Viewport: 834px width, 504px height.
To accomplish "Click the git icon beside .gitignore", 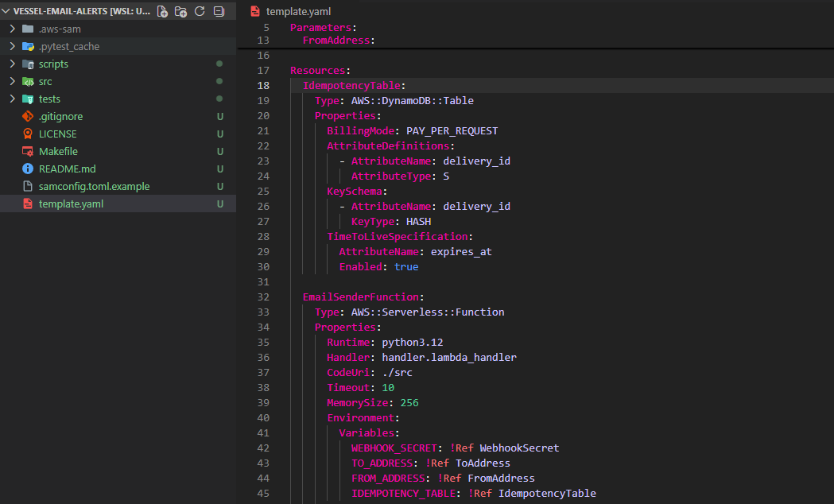I will pos(28,116).
